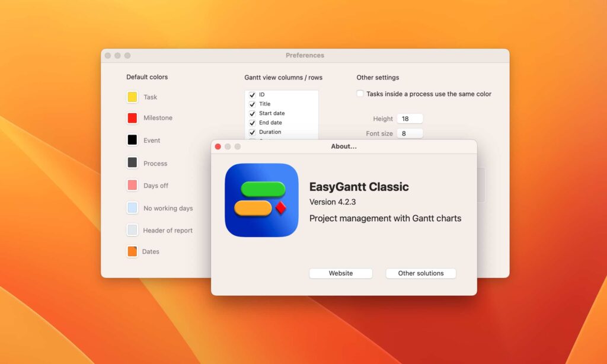Image resolution: width=607 pixels, height=364 pixels.
Task: Uncheck the ID column checkbox
Action: tap(253, 94)
